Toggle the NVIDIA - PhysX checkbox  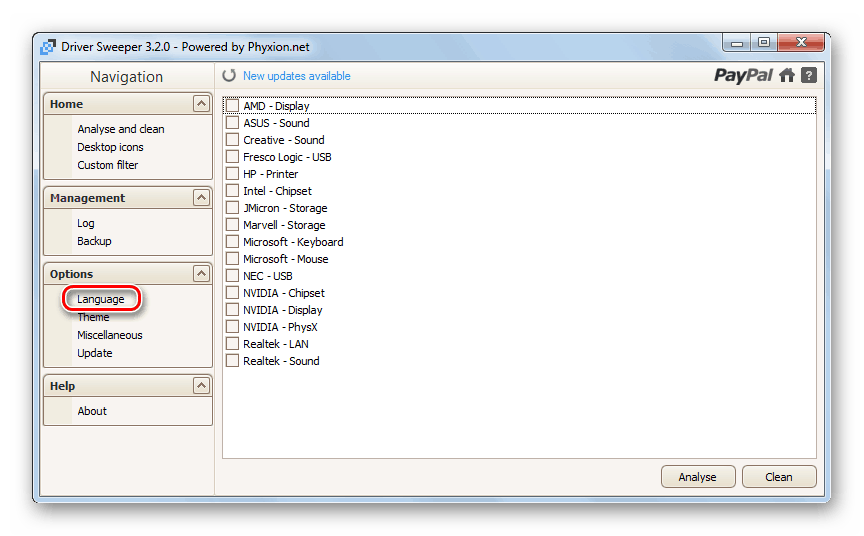[233, 327]
